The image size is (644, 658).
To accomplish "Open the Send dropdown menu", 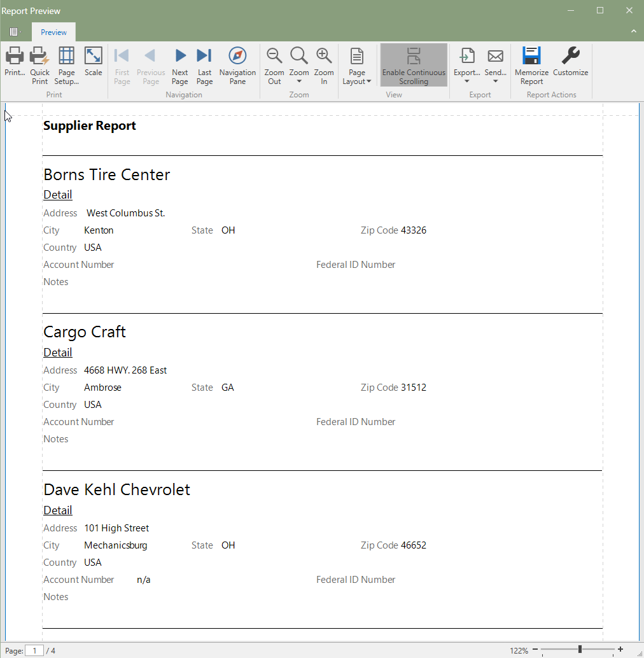I will [x=495, y=81].
